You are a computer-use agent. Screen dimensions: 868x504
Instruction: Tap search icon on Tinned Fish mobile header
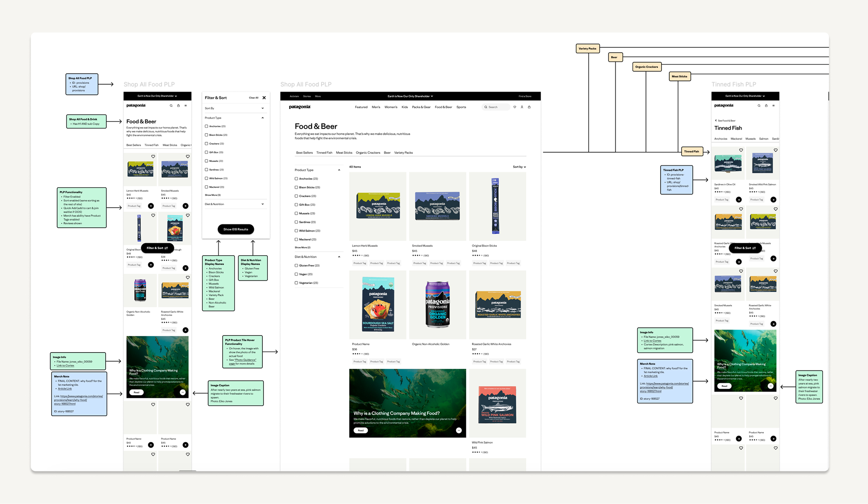click(759, 106)
